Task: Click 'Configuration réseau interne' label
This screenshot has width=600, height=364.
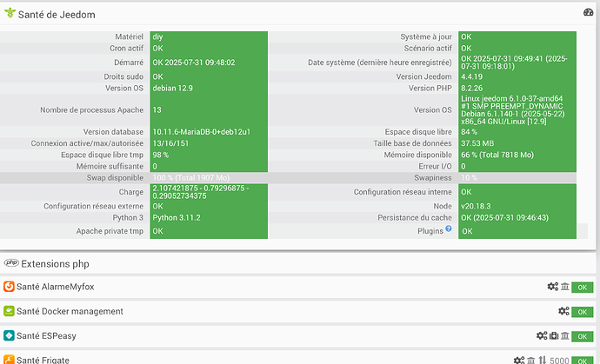Action: (403, 192)
